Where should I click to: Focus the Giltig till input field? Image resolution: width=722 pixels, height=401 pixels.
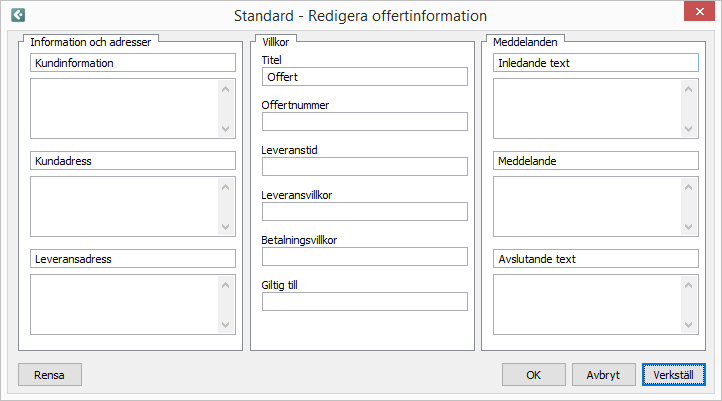(x=365, y=302)
